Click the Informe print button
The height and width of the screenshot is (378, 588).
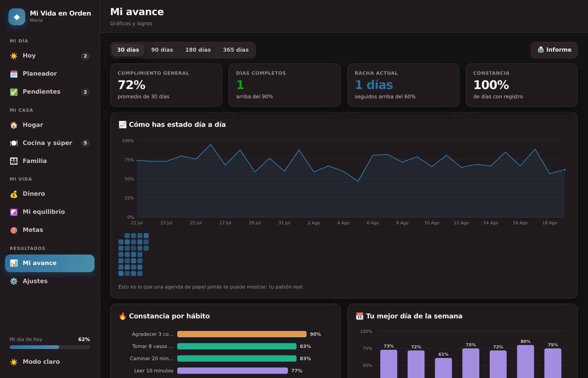coord(554,50)
